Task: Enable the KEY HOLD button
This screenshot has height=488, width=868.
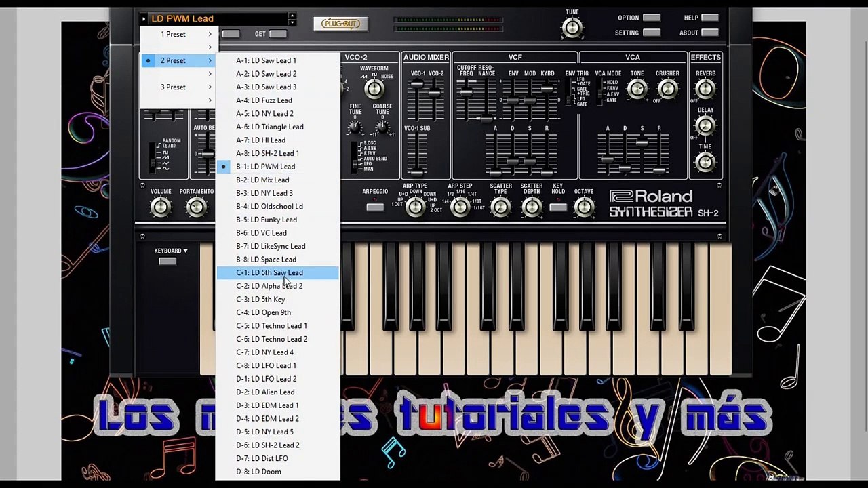Action: tap(558, 207)
